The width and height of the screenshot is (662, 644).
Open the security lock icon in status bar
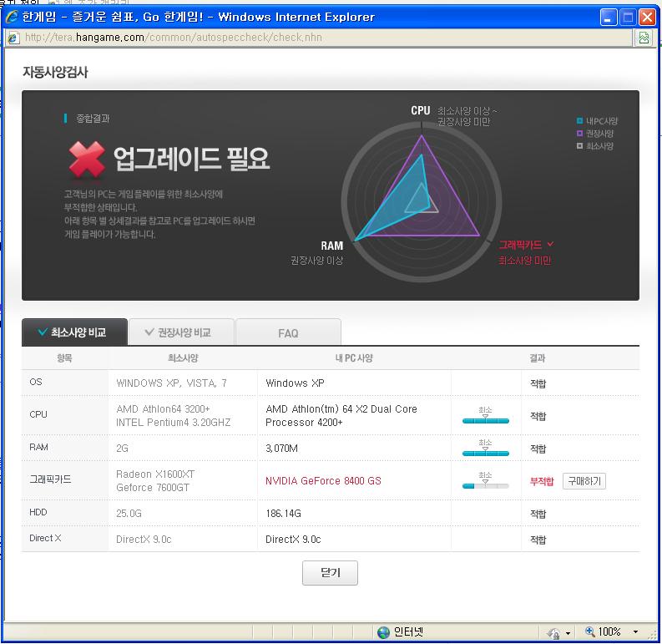click(x=553, y=633)
